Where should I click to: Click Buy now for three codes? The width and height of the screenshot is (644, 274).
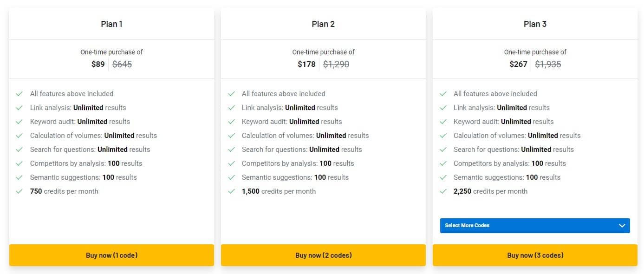point(535,255)
